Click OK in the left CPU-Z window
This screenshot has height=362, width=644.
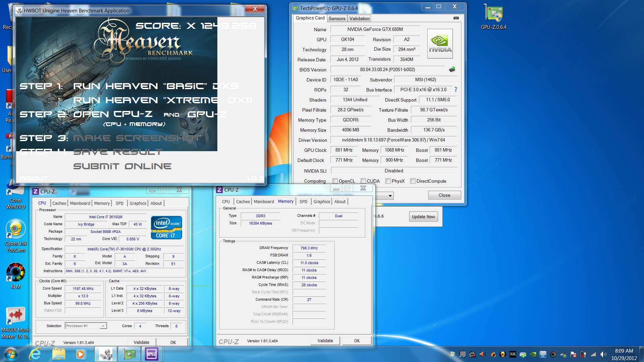coord(173,342)
